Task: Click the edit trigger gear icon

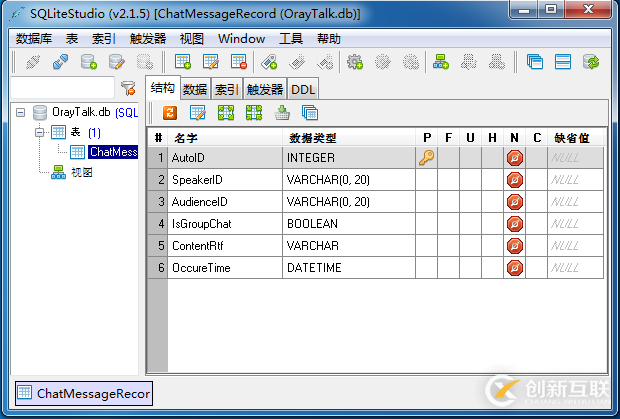Action: (x=383, y=62)
